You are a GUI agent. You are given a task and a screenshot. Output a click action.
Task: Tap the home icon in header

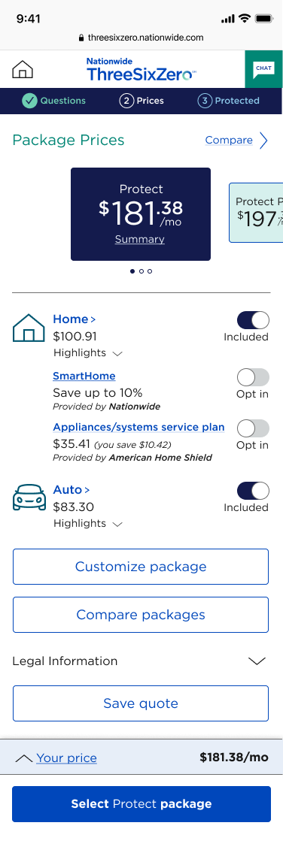(x=23, y=69)
